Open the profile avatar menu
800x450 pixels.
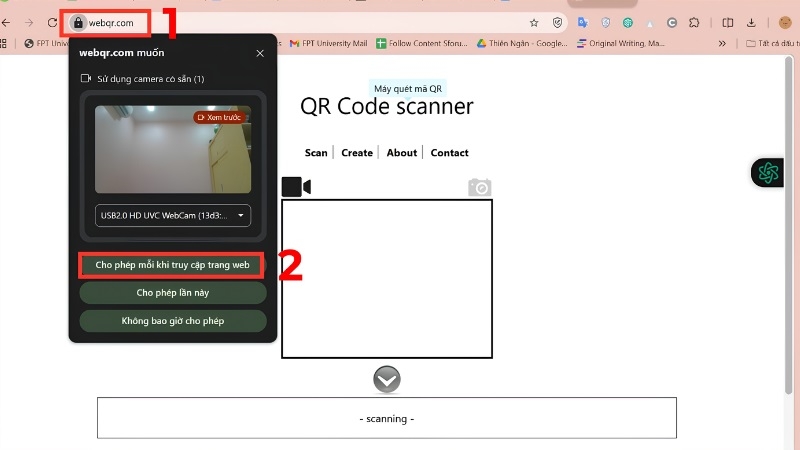coord(785,22)
